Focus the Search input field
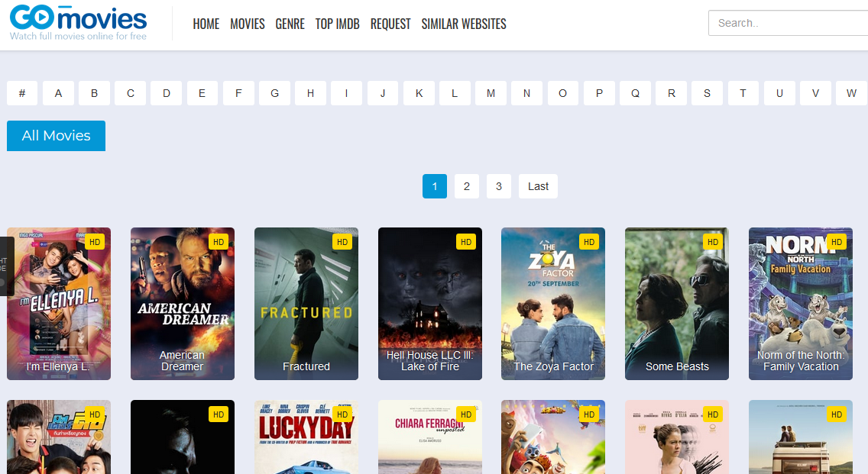 point(789,23)
